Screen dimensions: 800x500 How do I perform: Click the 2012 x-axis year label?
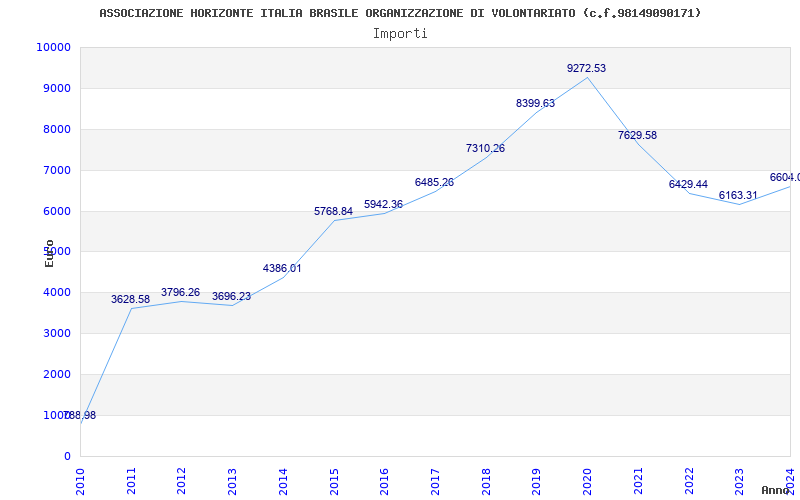pos(182,481)
